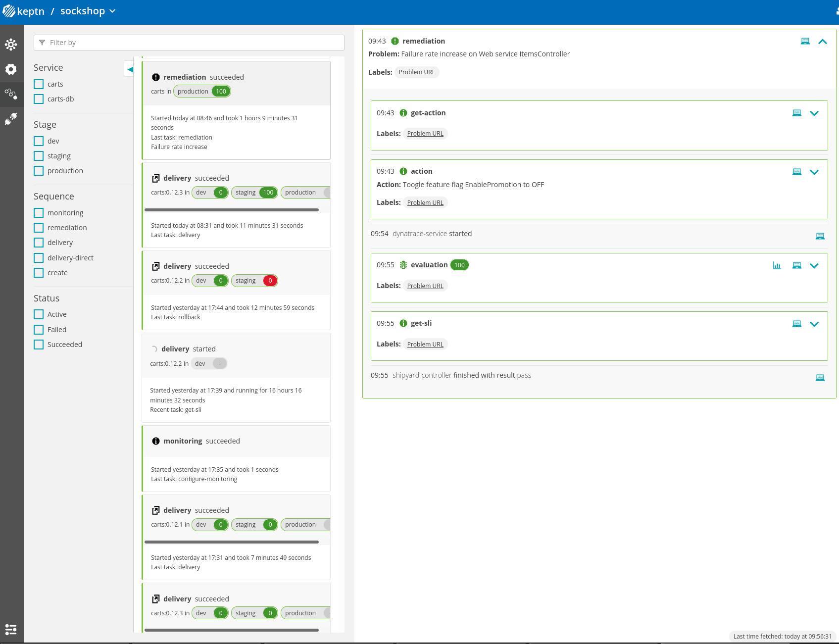Click the filter funnel icon
Image resolution: width=839 pixels, height=644 pixels.
(42, 43)
